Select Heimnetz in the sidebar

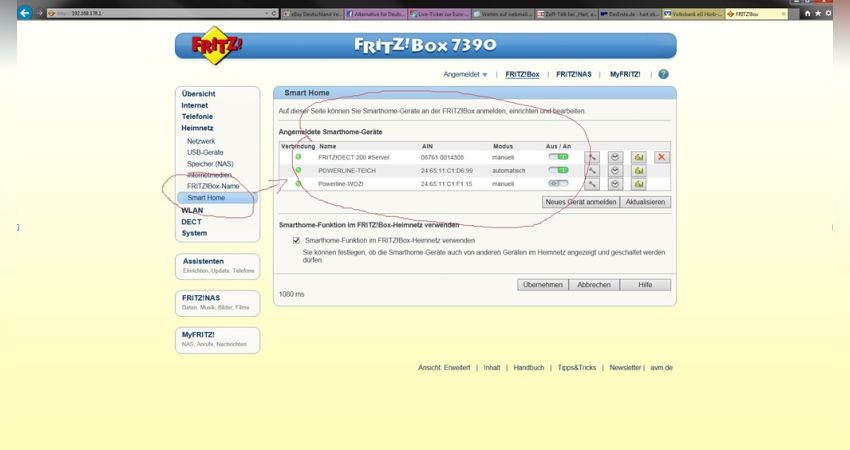coord(197,128)
